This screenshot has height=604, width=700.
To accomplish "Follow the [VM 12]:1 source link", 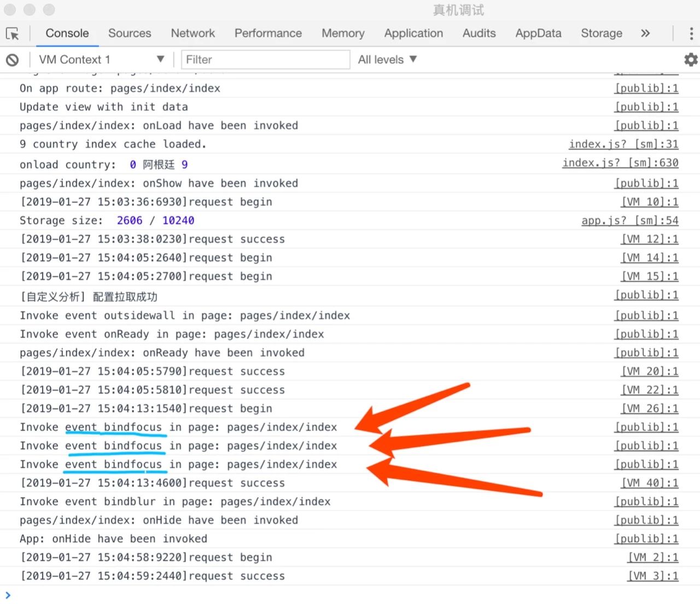I will 650,239.
